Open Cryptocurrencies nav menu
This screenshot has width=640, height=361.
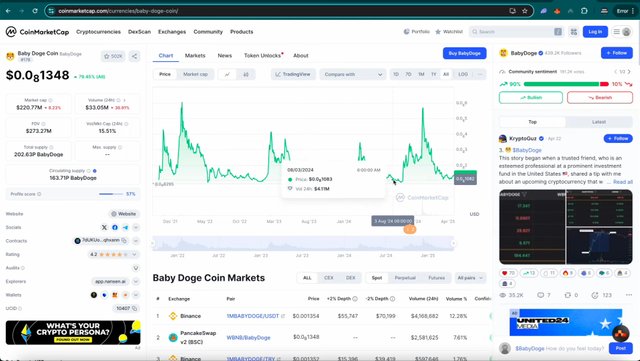pyautogui.click(x=98, y=32)
